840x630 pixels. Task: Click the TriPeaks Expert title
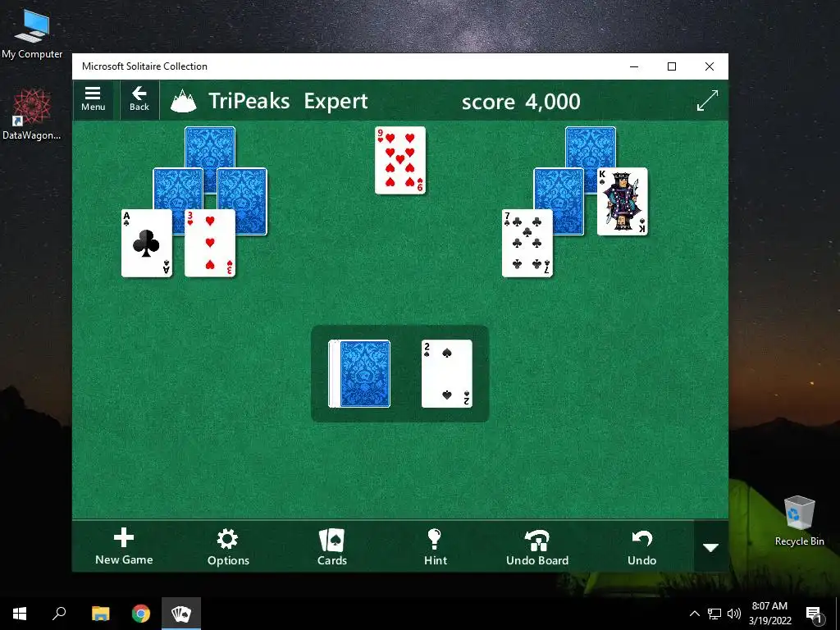pyautogui.click(x=288, y=101)
